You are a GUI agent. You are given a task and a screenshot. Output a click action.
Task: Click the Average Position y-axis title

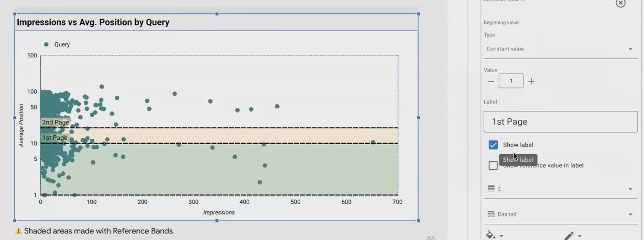tap(21, 125)
